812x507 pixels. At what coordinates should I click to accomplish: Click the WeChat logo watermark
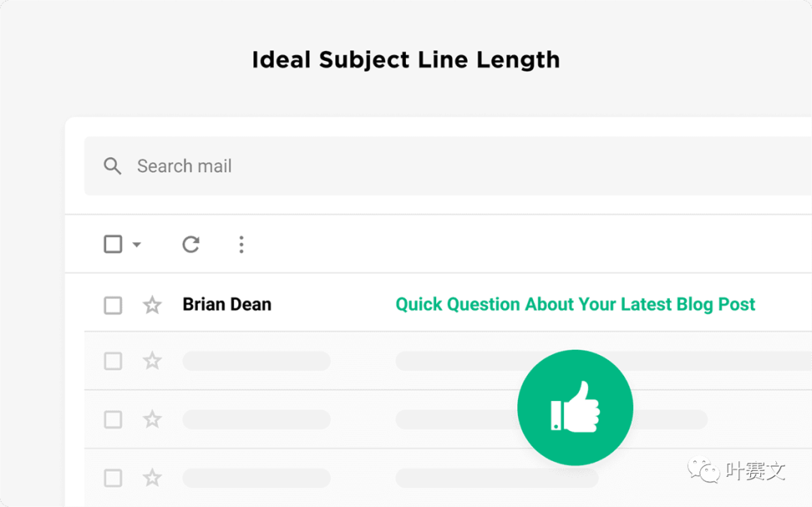tap(703, 469)
